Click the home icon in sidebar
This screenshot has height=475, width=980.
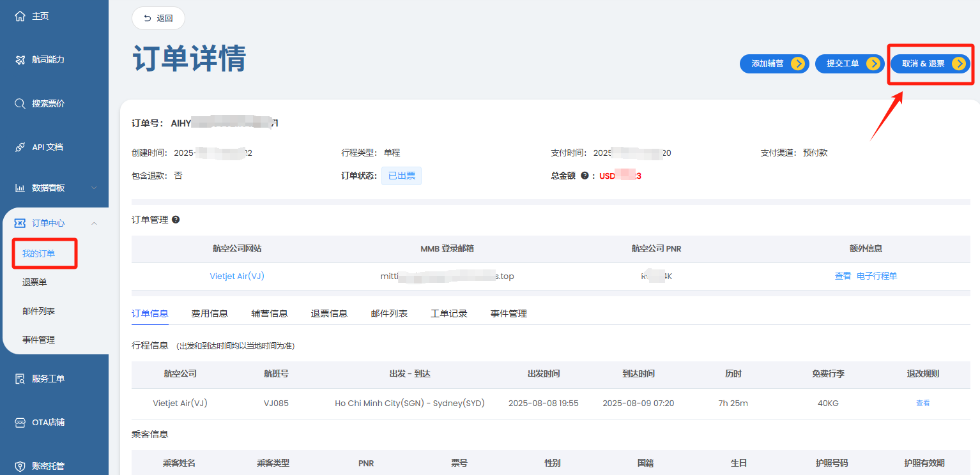tap(20, 16)
